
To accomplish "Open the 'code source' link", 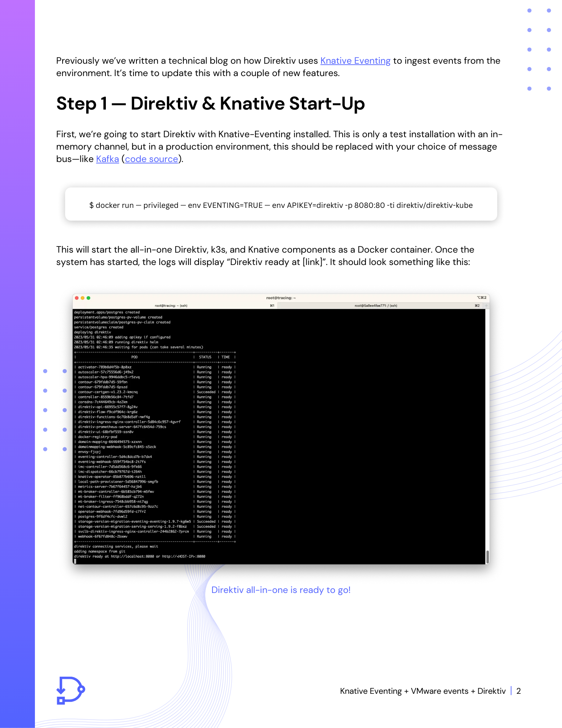I will (x=152, y=159).
